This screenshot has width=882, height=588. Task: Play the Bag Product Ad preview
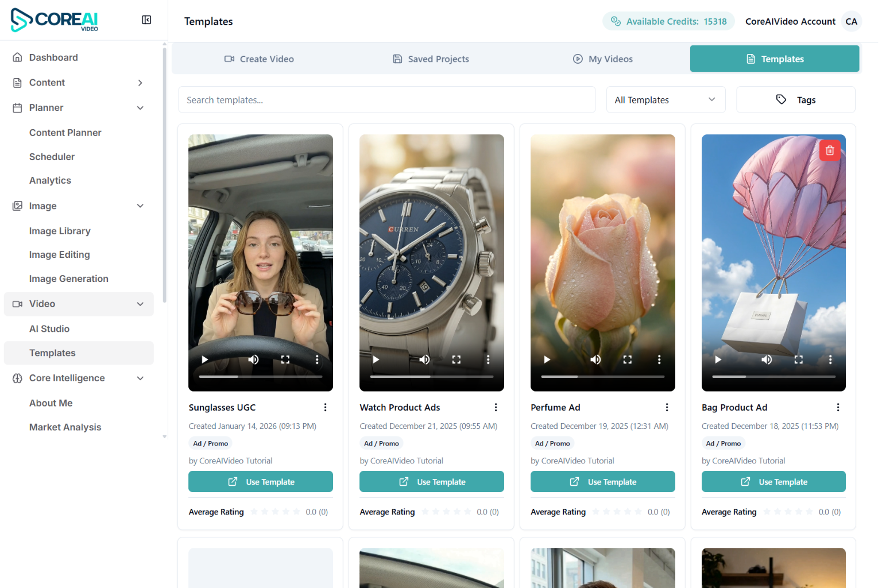pyautogui.click(x=718, y=359)
